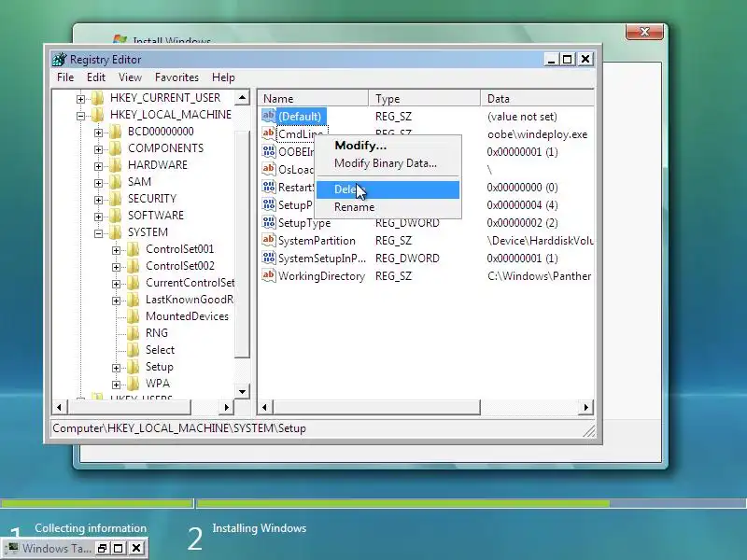Click tree pane scroll down arrow

pyautogui.click(x=242, y=392)
